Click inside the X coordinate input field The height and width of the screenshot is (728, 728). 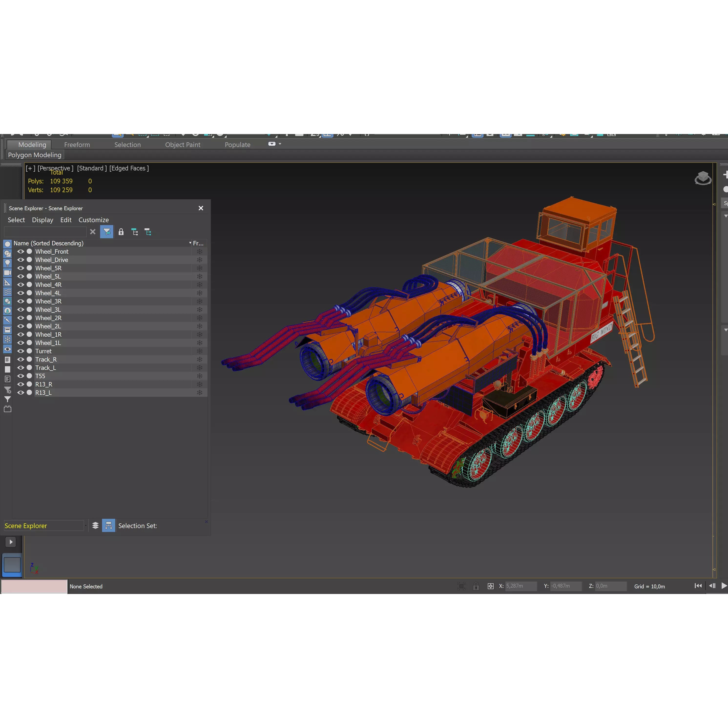521,586
